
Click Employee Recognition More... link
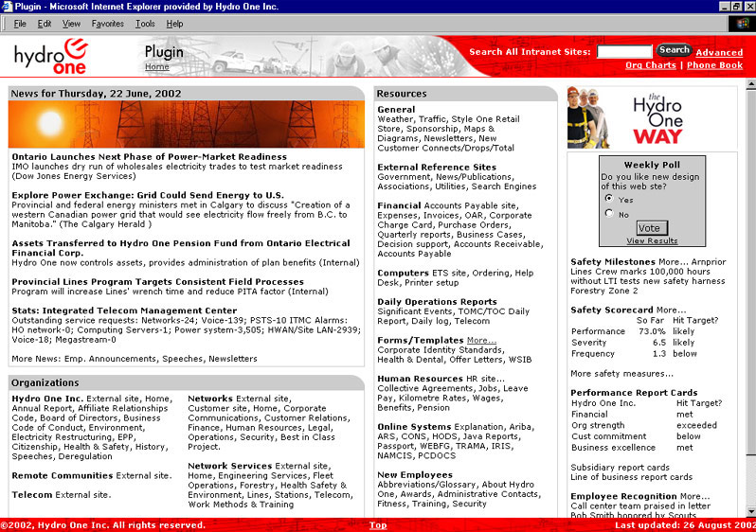click(x=694, y=497)
